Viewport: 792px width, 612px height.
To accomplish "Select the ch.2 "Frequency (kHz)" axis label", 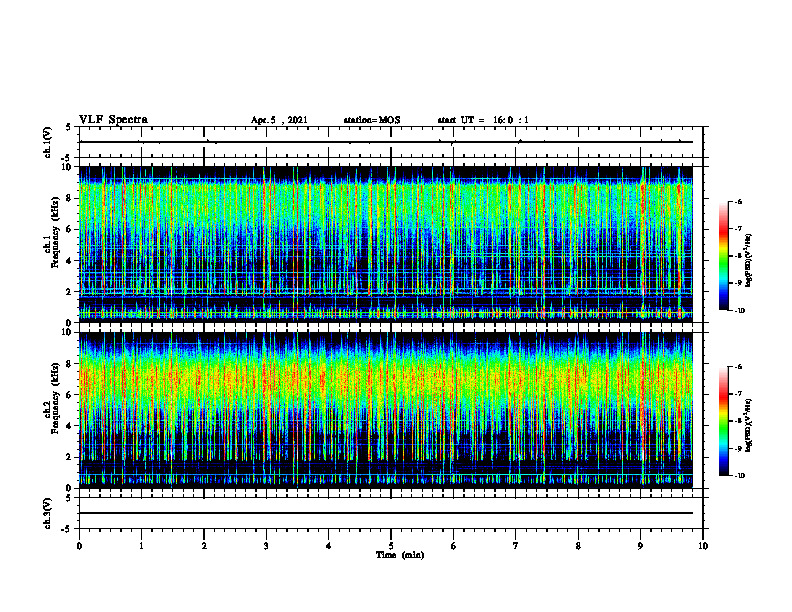I will click(54, 398).
